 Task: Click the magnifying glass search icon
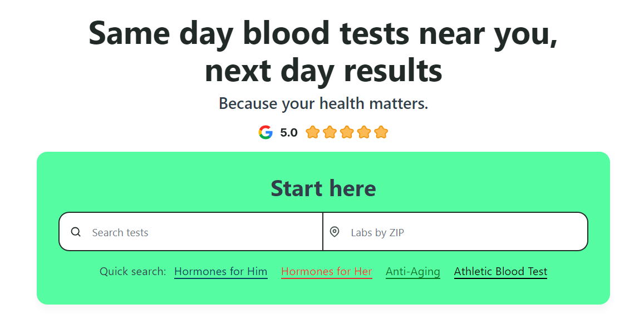click(x=76, y=232)
